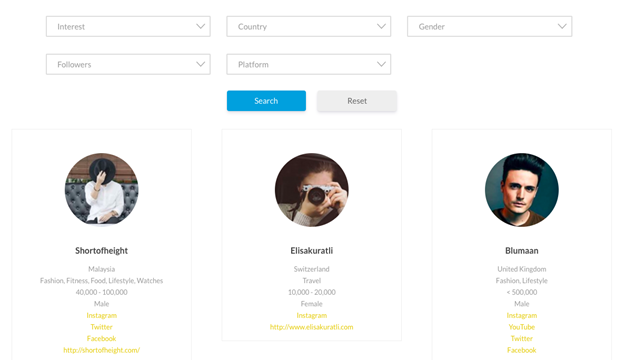Select Blumaan's profile photo
This screenshot has height=360, width=624.
[522, 190]
